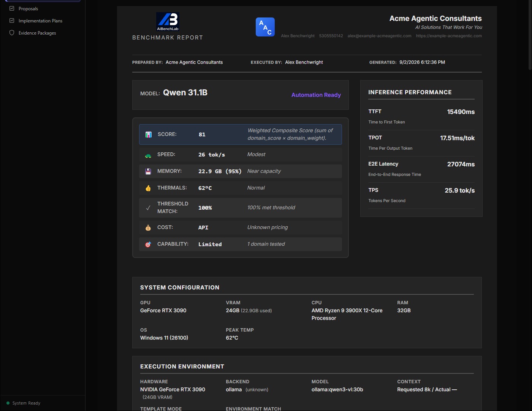Click the model value ollama:qwen3-vl:30b
Image resolution: width=532 pixels, height=411 pixels.
tap(337, 389)
